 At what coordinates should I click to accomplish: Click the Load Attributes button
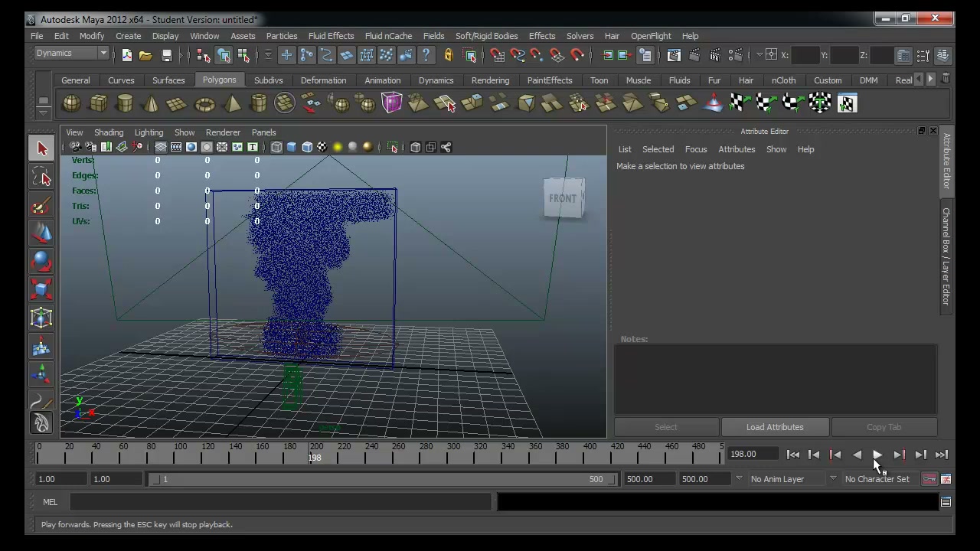tap(775, 427)
